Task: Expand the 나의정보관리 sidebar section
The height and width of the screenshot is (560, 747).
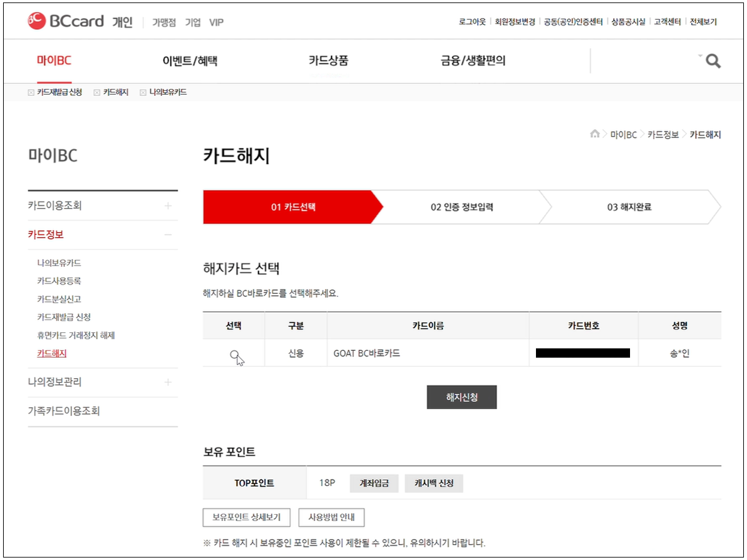Action: 168,382
